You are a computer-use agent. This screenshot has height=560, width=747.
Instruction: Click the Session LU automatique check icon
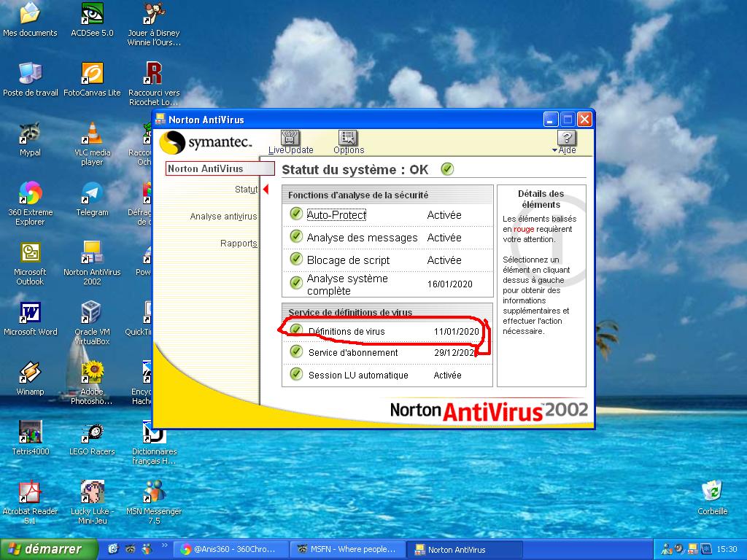pos(296,375)
